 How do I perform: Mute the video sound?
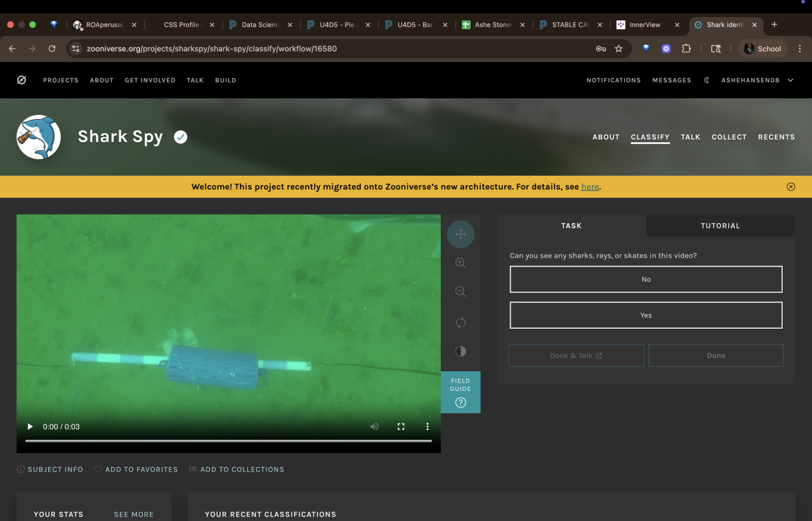point(374,426)
